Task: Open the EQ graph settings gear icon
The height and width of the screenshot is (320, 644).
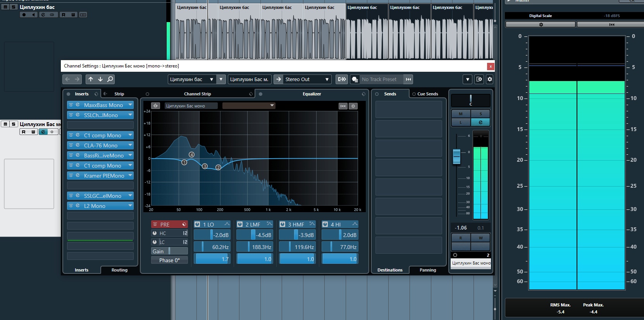Action: [x=353, y=106]
